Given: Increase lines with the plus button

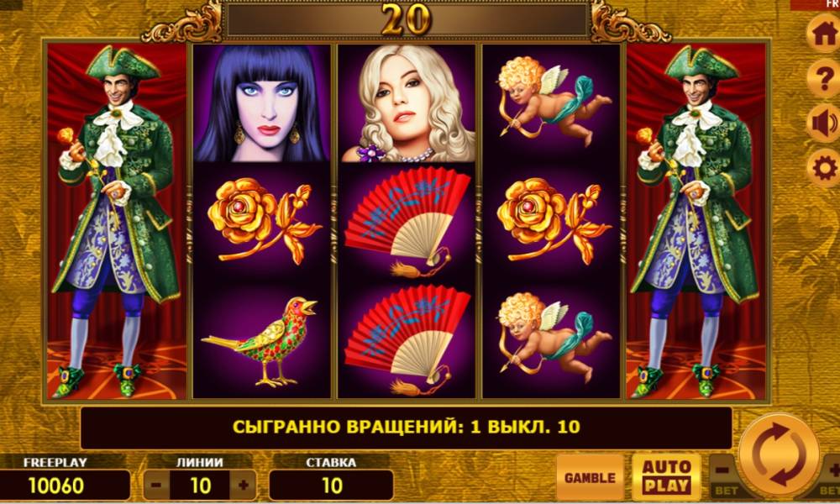Looking at the screenshot, I should [244, 486].
